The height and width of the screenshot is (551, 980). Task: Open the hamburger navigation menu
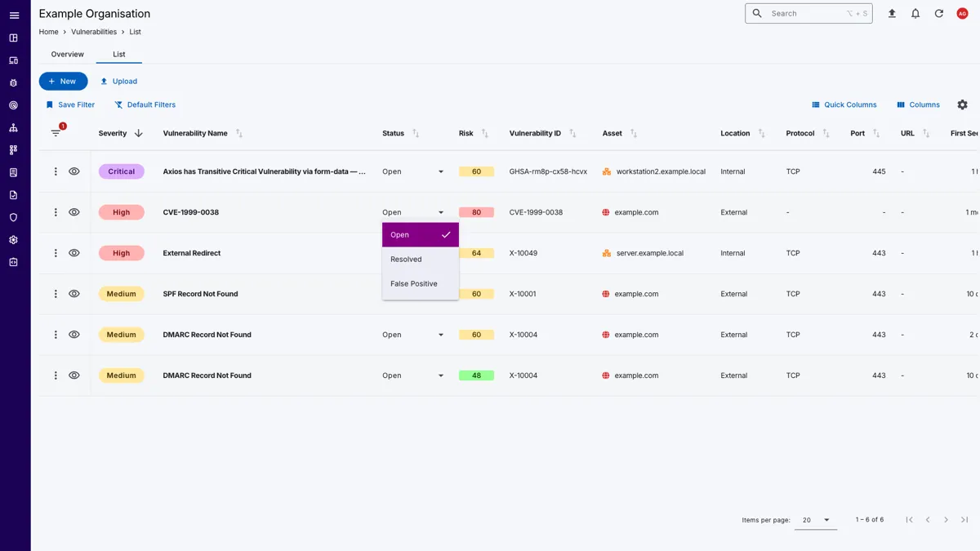tap(14, 16)
